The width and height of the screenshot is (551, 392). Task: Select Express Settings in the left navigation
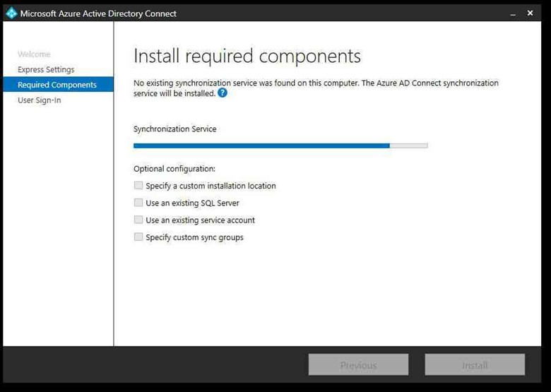tap(46, 69)
